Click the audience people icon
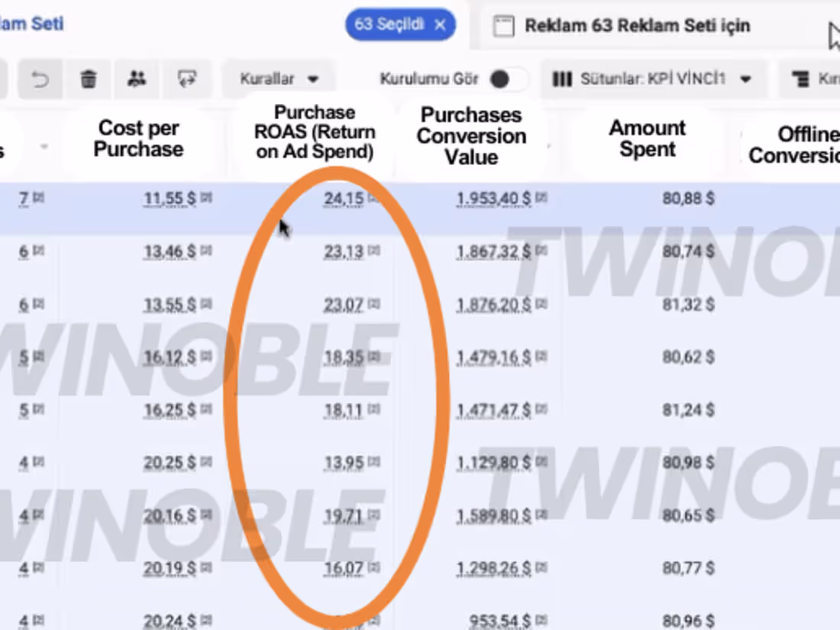The image size is (840, 630). [x=137, y=79]
